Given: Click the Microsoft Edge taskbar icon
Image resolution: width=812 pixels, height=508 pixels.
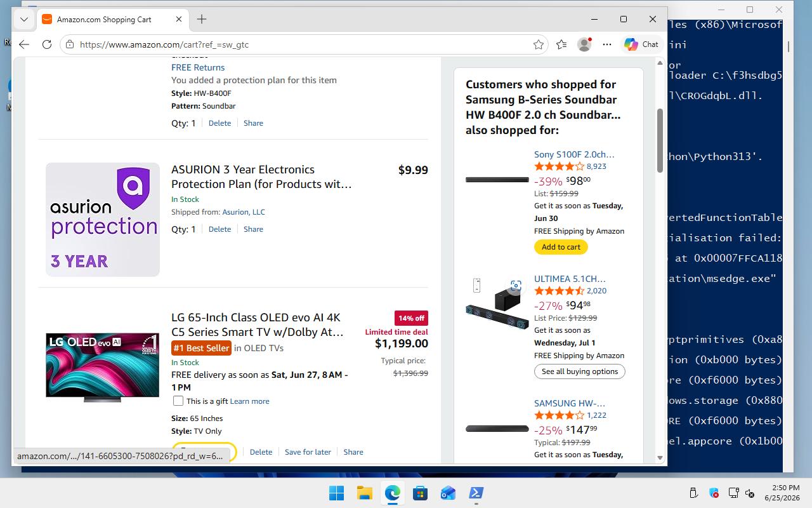Looking at the screenshot, I should coord(392,493).
